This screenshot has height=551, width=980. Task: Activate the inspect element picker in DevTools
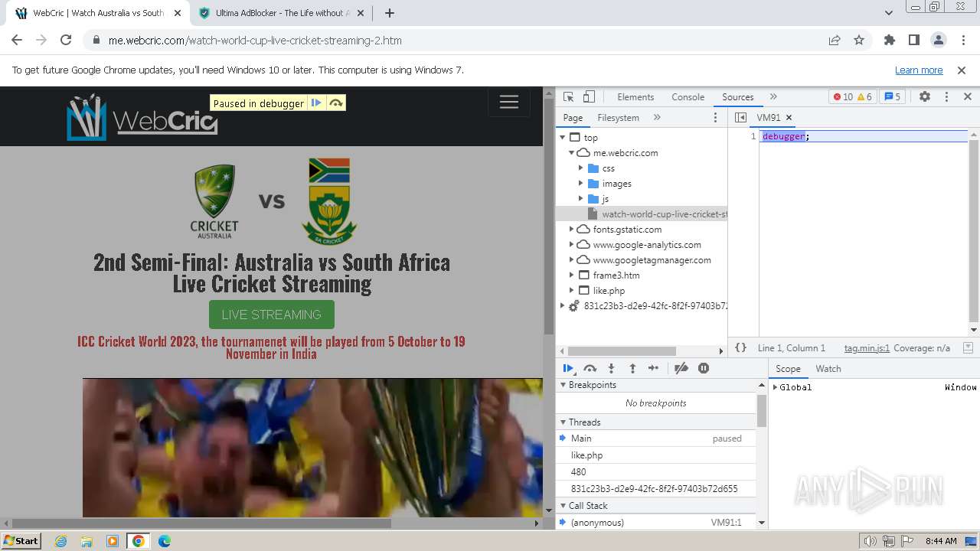[568, 97]
